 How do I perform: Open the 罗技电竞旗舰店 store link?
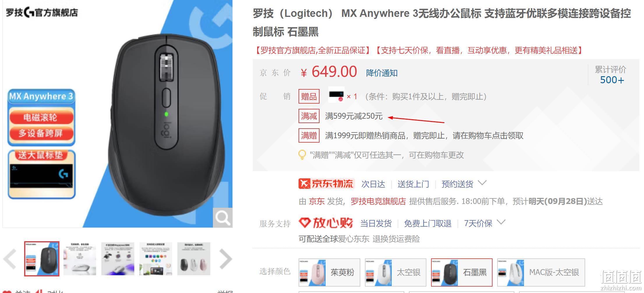pos(378,201)
